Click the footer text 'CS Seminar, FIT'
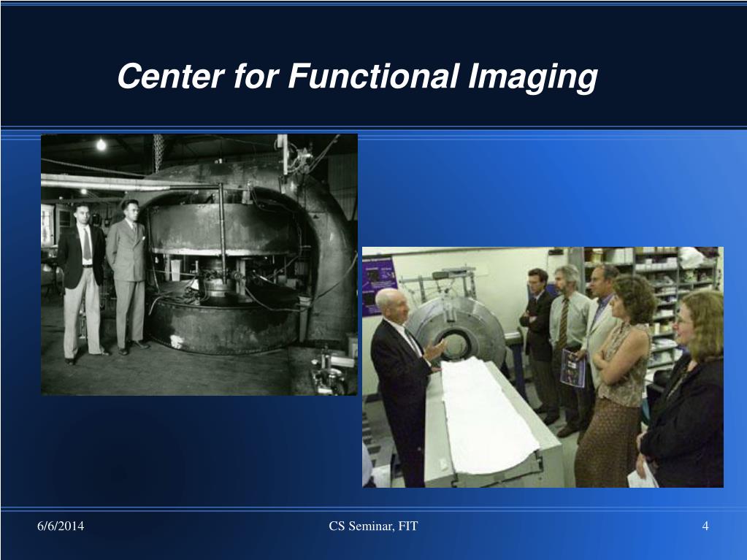 (x=373, y=526)
